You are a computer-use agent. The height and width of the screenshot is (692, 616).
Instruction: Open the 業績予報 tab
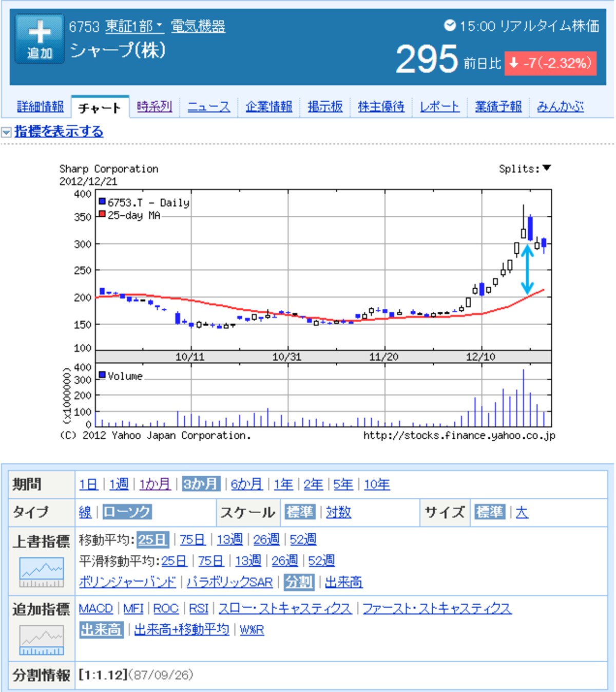(498, 107)
